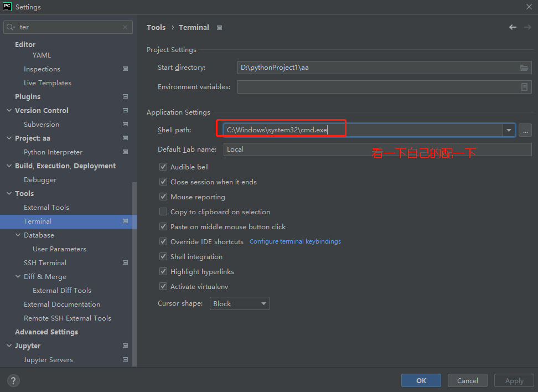Image resolution: width=538 pixels, height=392 pixels.
Task: Click the project icon next to Project: aa
Action: [x=125, y=138]
